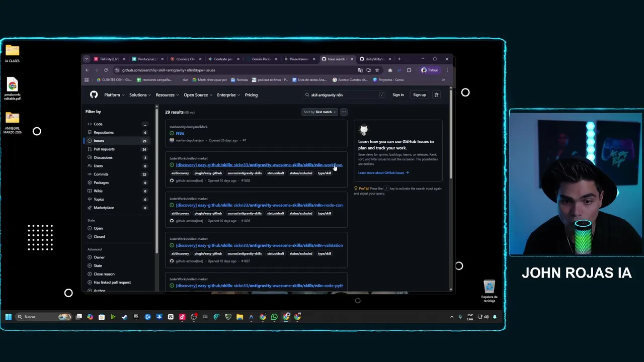The image size is (644, 362).
Task: Open the Trabajo profile button
Action: tap(430, 70)
